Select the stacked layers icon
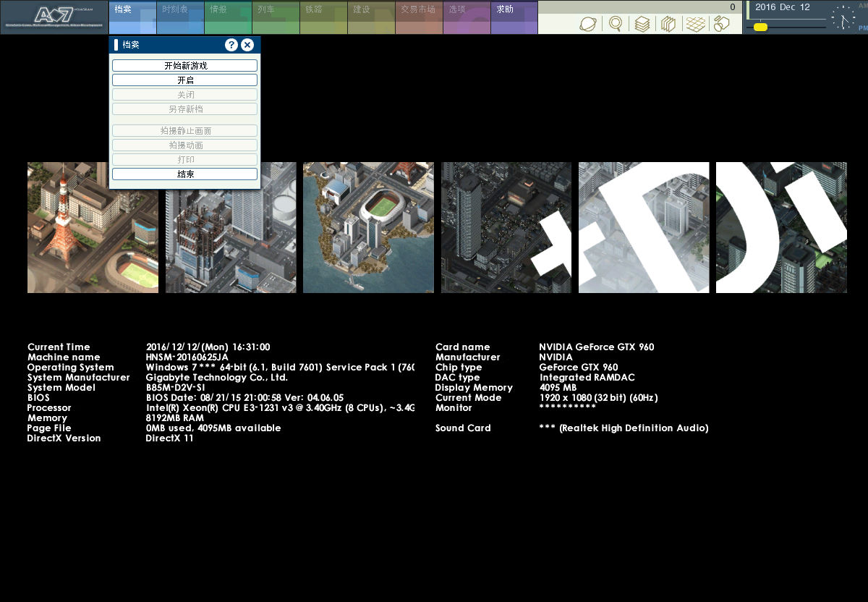This screenshot has height=602, width=868. [642, 24]
